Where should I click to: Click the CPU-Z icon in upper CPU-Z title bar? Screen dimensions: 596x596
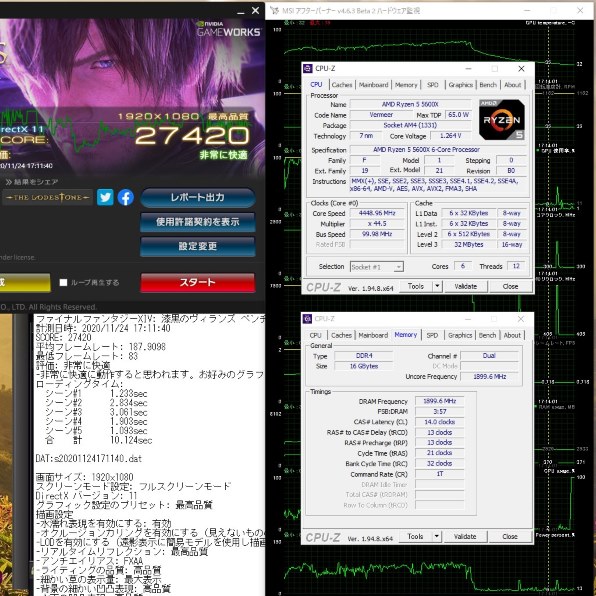tap(308, 68)
